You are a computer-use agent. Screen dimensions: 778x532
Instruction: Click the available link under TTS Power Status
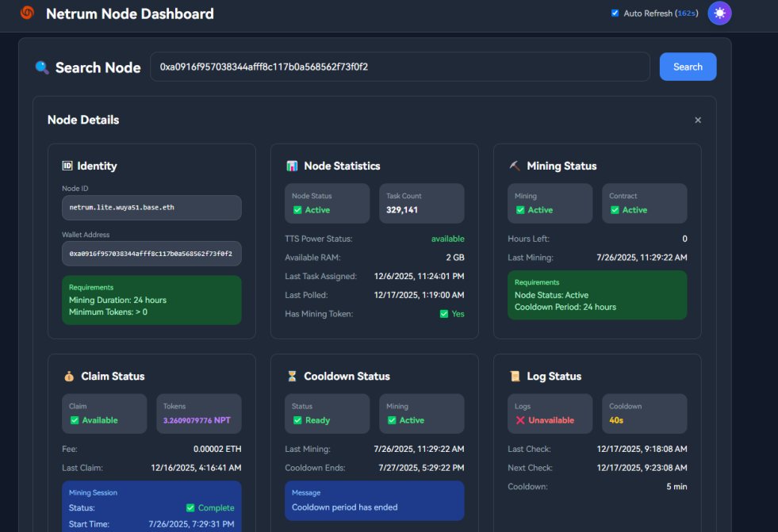(449, 238)
